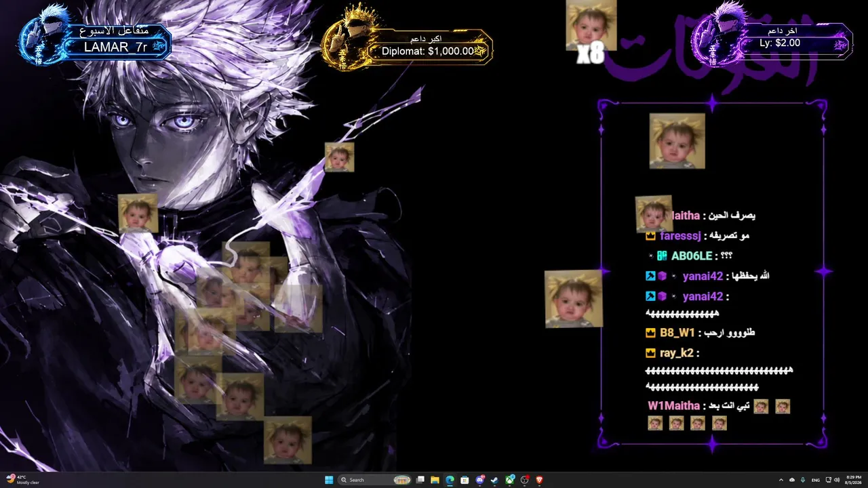Open Discord from the taskbar
The height and width of the screenshot is (488, 868).
click(x=480, y=480)
